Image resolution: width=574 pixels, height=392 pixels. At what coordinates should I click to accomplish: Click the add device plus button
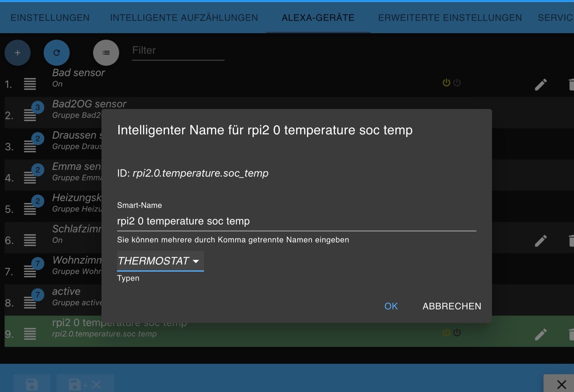pyautogui.click(x=17, y=53)
